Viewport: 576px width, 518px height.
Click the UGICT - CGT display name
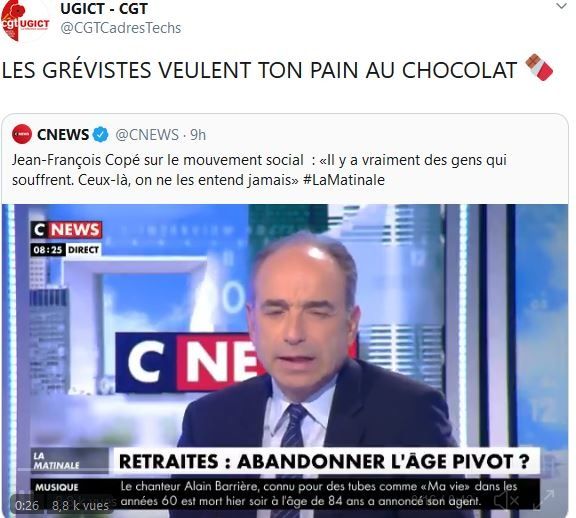[104, 9]
